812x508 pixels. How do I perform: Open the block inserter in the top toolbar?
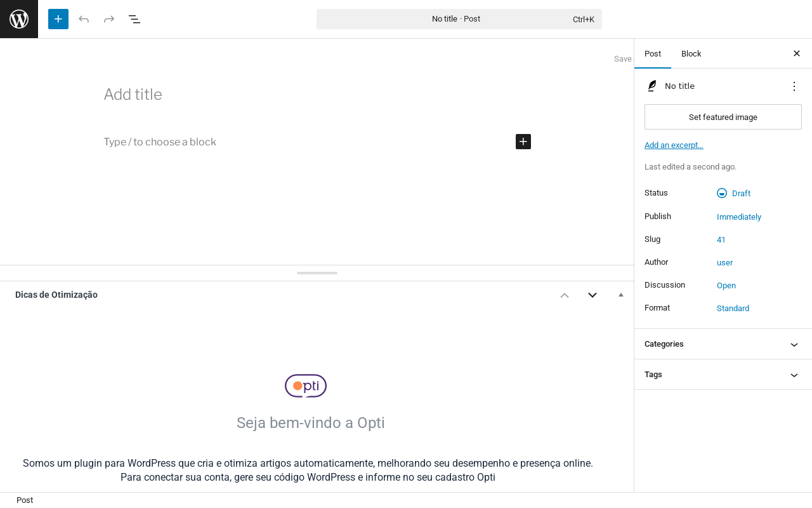pyautogui.click(x=58, y=19)
